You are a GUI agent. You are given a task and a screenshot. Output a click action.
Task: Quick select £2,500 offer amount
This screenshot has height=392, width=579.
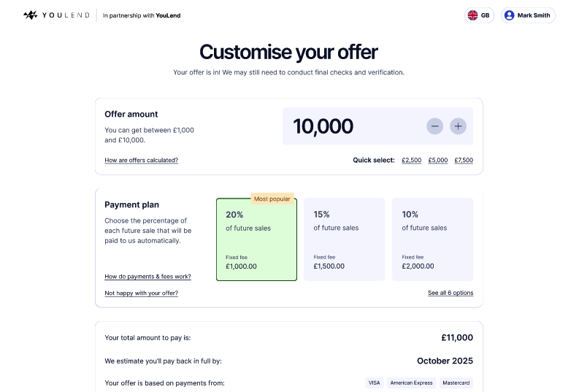pyautogui.click(x=411, y=160)
